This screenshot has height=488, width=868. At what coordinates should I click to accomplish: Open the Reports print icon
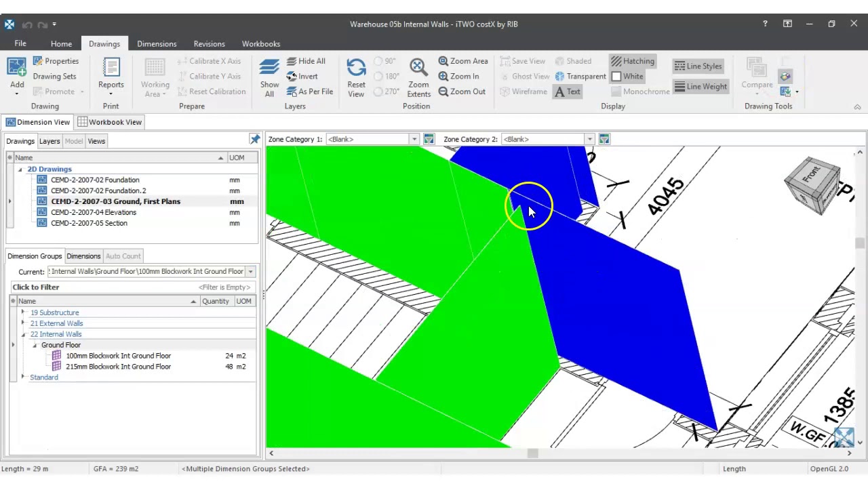(111, 67)
